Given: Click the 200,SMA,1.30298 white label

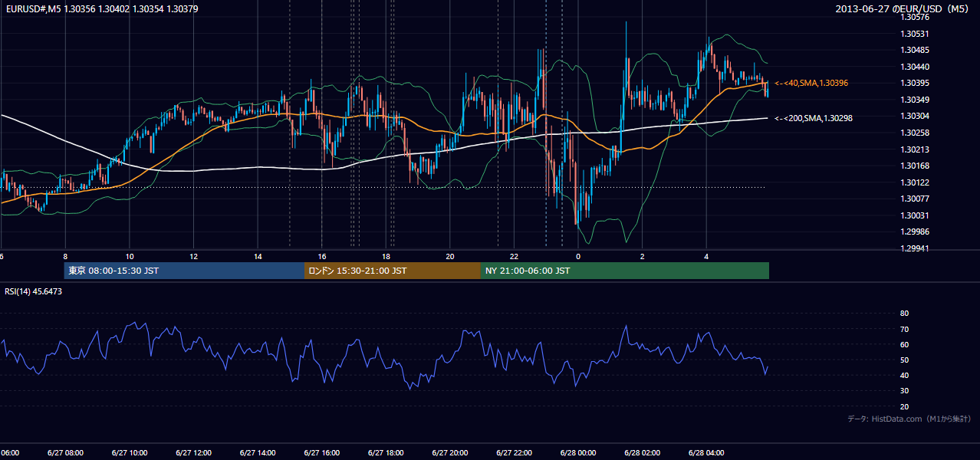Looking at the screenshot, I should tap(814, 118).
